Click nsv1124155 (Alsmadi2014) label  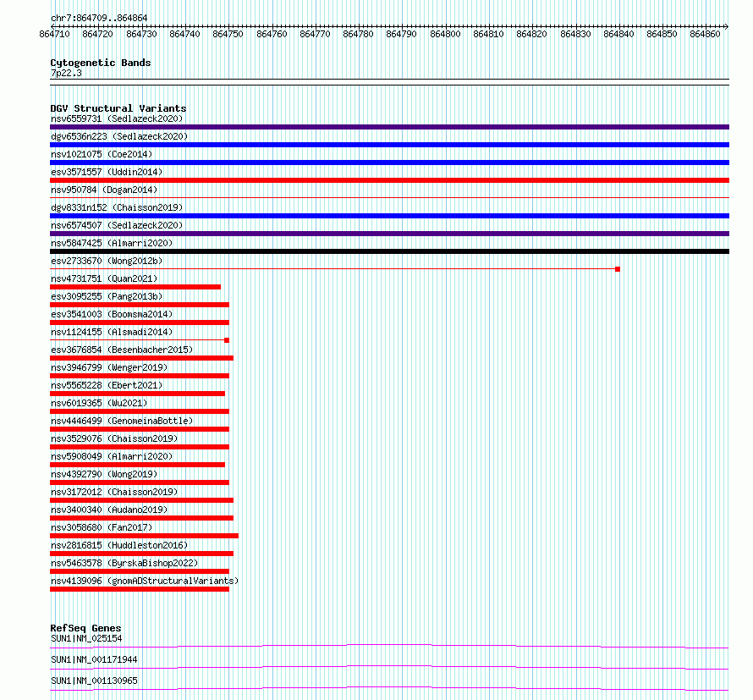[112, 332]
